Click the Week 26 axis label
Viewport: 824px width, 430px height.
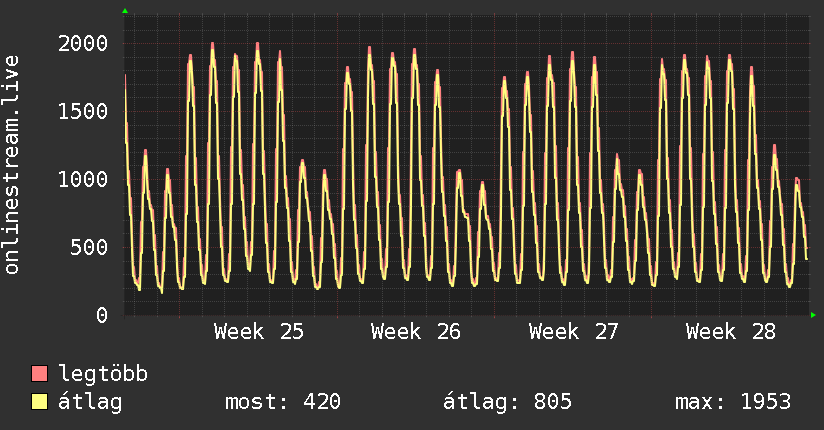tap(416, 332)
